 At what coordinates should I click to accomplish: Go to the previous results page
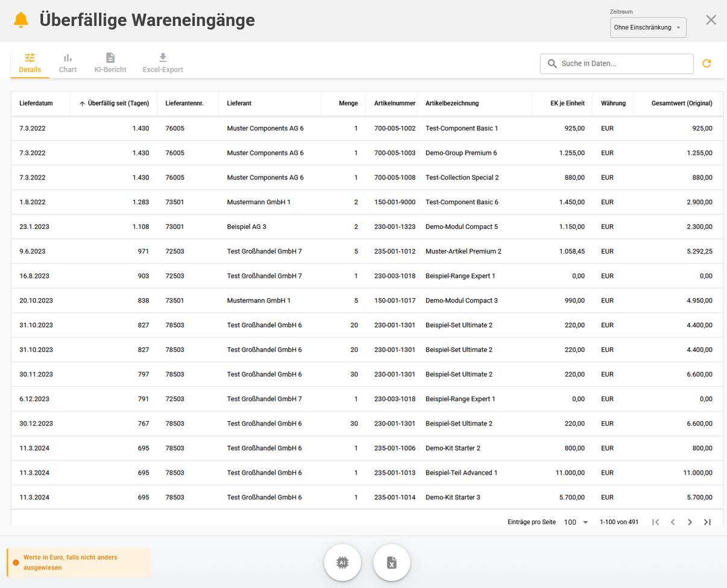[673, 522]
